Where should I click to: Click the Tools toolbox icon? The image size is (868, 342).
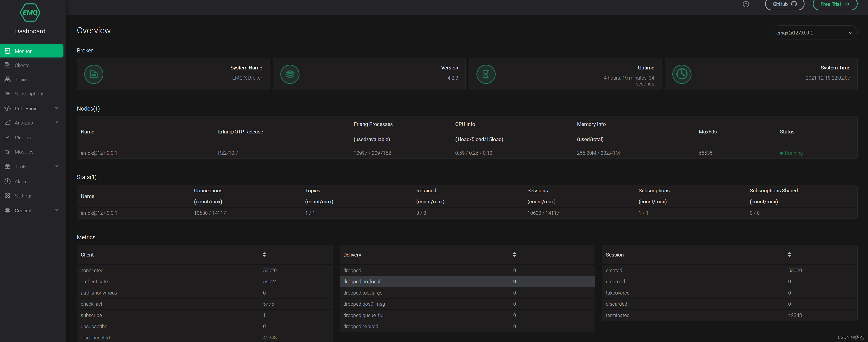click(x=7, y=166)
